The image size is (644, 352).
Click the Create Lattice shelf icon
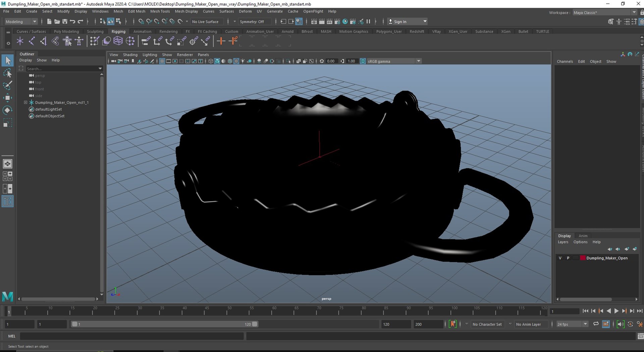tap(118, 41)
